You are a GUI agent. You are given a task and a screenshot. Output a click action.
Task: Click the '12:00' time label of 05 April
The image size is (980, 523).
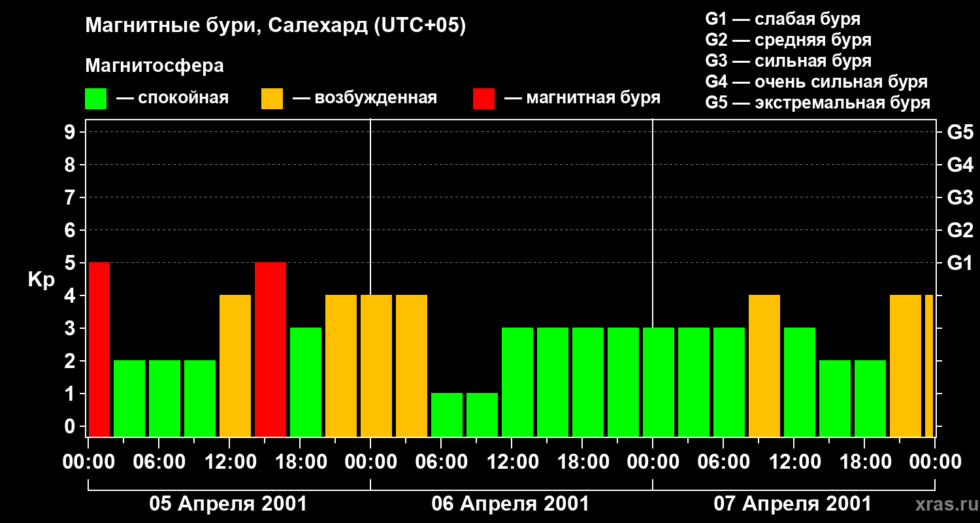point(229,462)
